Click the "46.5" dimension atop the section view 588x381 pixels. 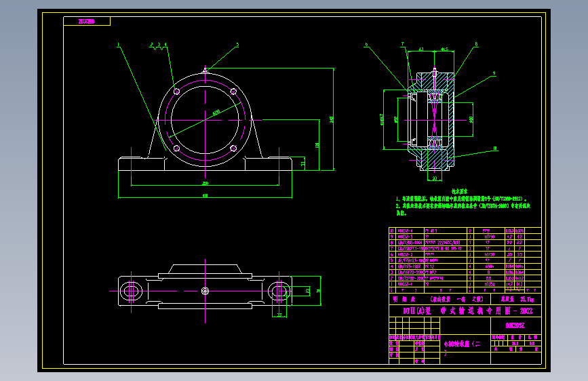(444, 49)
